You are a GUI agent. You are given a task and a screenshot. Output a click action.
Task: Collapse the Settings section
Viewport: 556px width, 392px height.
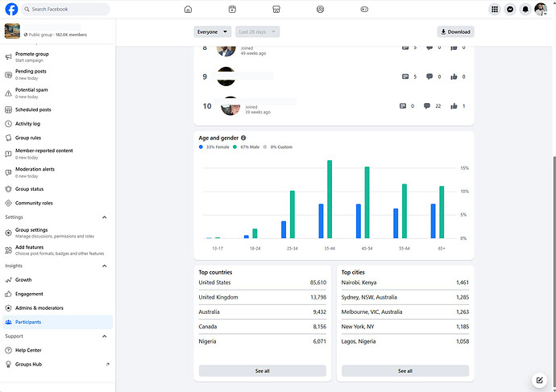(x=104, y=217)
